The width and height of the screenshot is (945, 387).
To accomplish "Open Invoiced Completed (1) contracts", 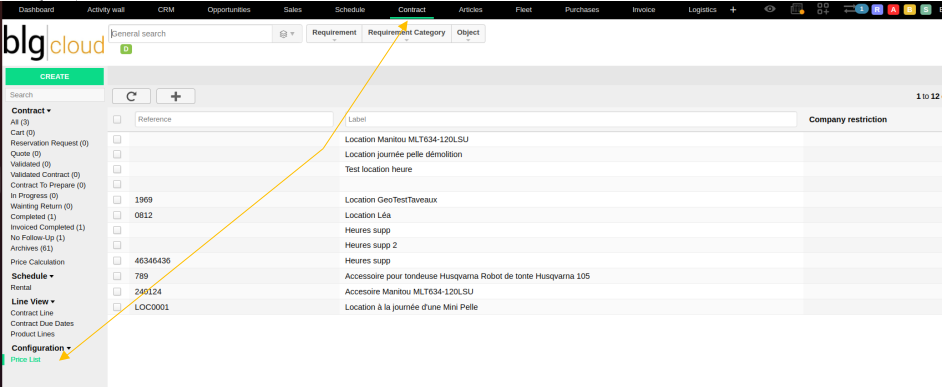I will (48, 227).
